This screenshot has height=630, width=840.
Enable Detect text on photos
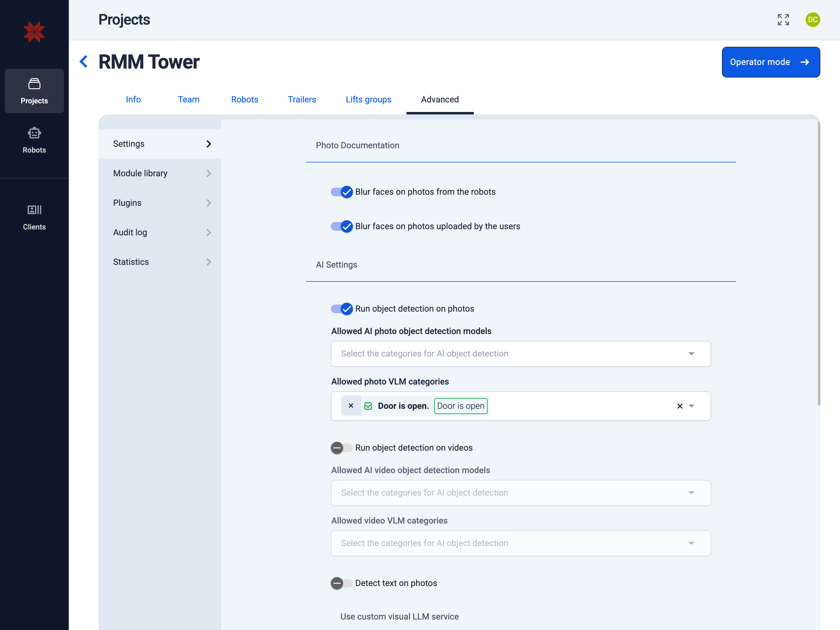click(x=341, y=583)
